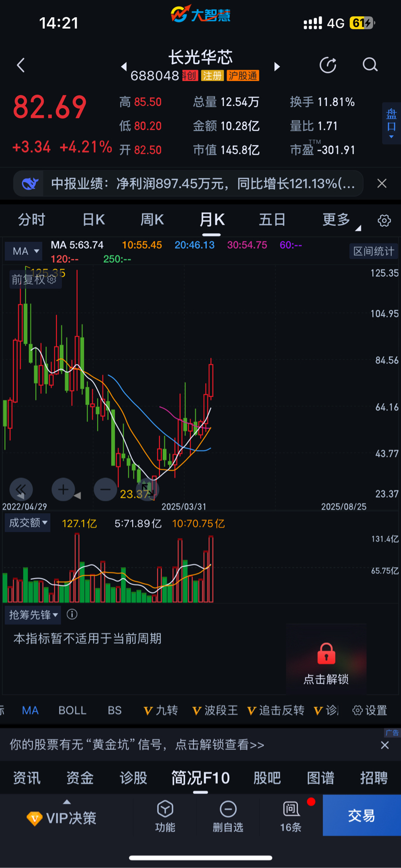Open the MA indicator dropdown
This screenshot has height=868, width=401.
[23, 251]
